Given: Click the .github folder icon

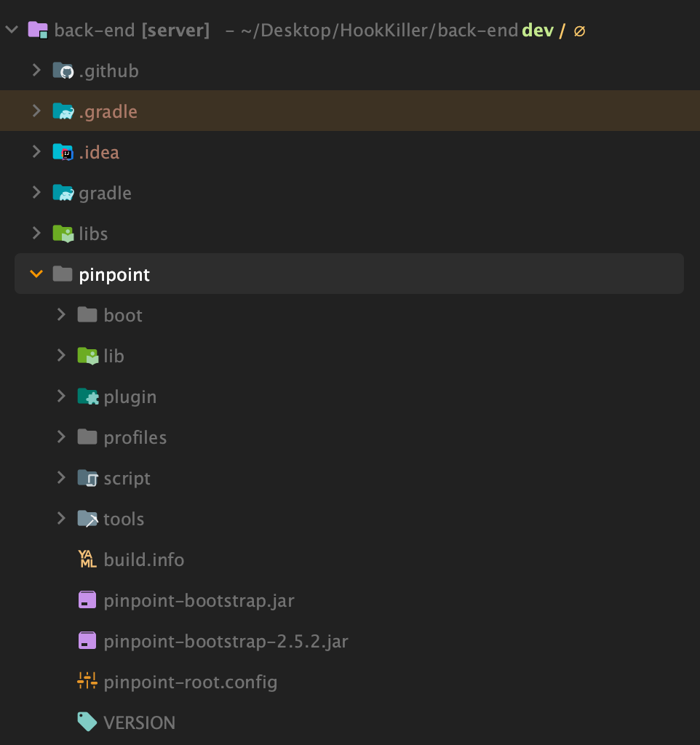Looking at the screenshot, I should coord(63,71).
